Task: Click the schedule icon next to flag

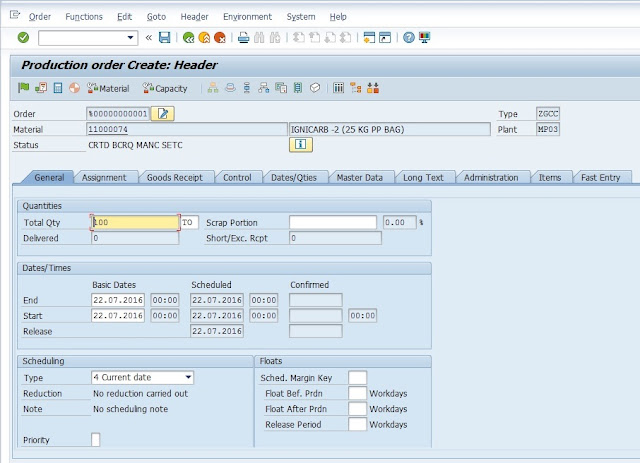Action: pyautogui.click(x=41, y=88)
